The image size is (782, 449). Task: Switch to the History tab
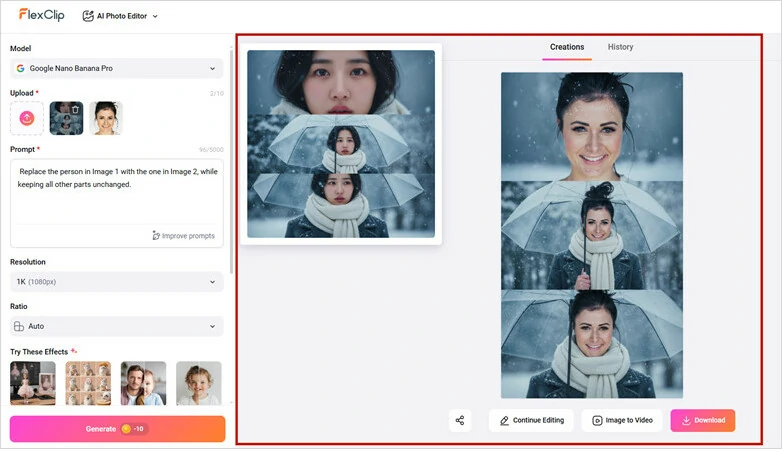click(x=620, y=47)
